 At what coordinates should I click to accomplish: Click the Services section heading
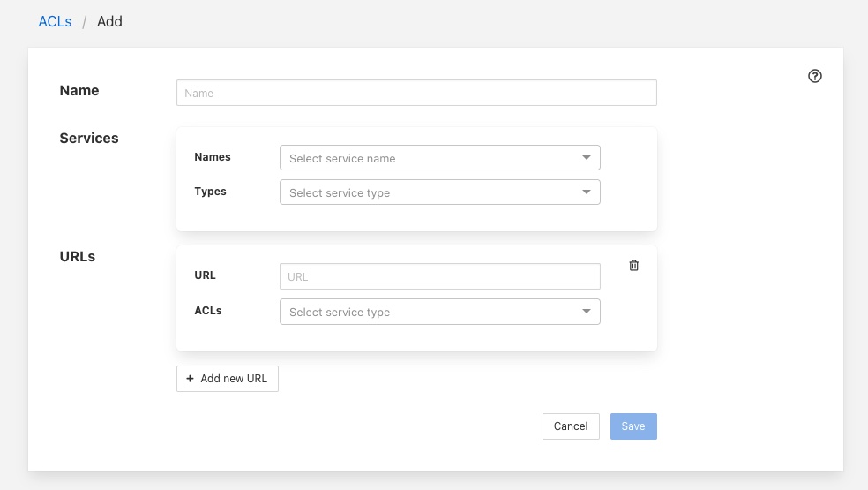point(89,139)
